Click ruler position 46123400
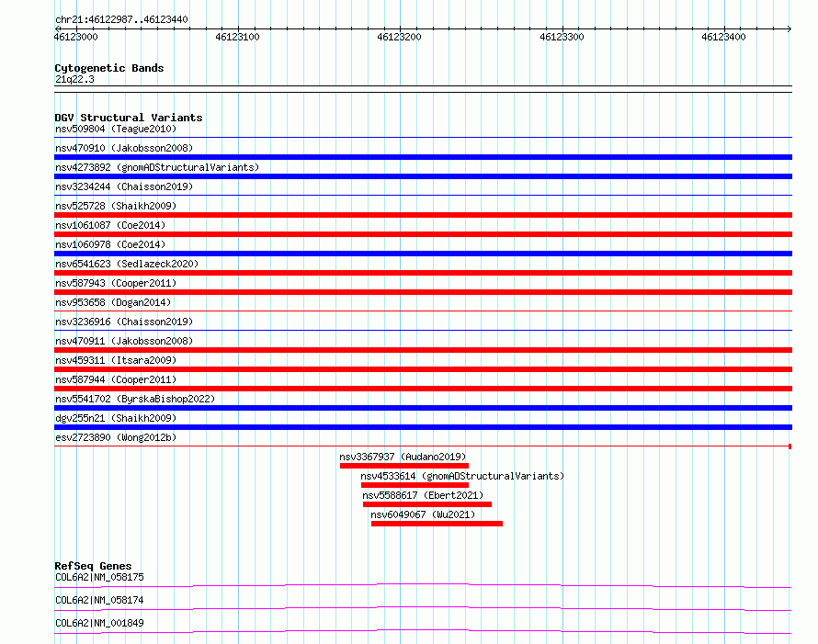This screenshot has height=644, width=818. coord(723,37)
